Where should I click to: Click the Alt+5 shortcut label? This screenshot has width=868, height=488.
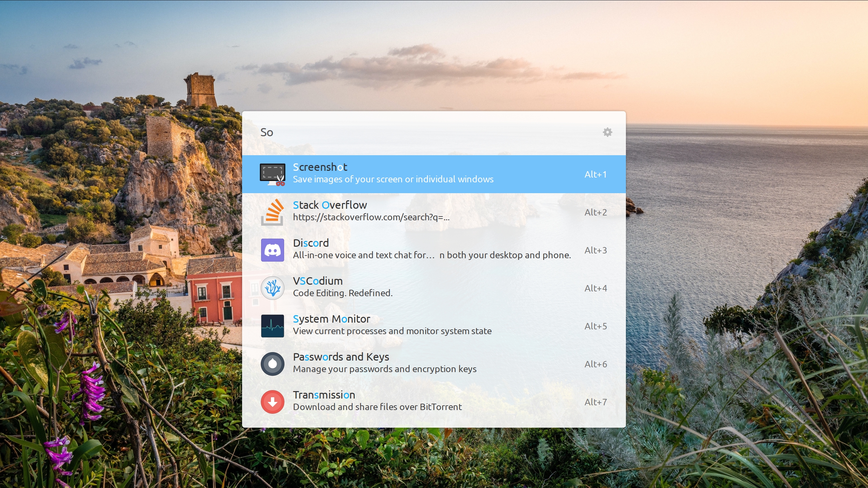pyautogui.click(x=596, y=326)
